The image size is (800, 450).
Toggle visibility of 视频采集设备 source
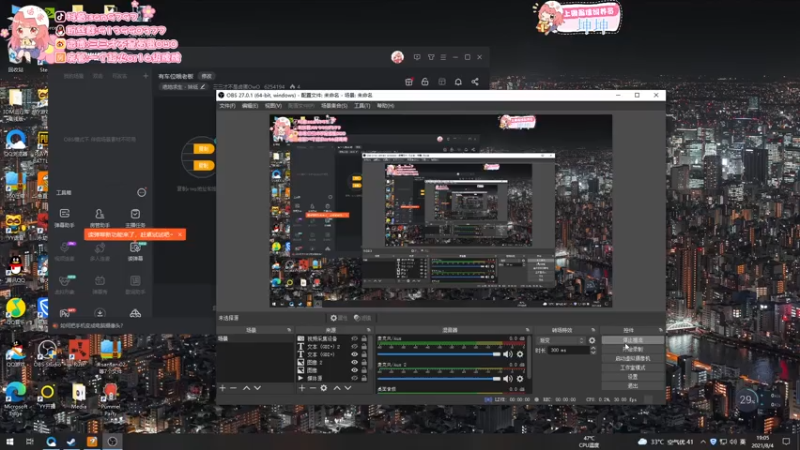(355, 339)
